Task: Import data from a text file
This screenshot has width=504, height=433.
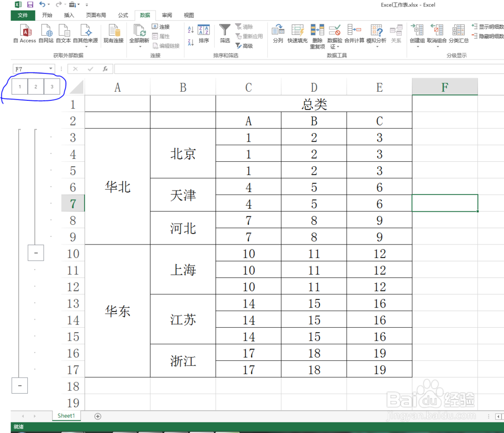Action: click(64, 34)
